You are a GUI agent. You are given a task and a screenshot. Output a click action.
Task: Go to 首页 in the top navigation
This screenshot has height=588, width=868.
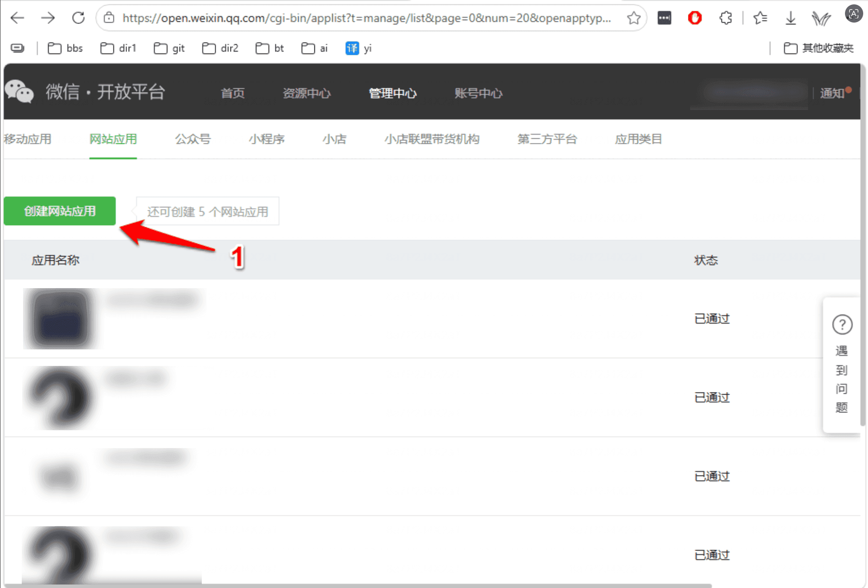coord(233,93)
